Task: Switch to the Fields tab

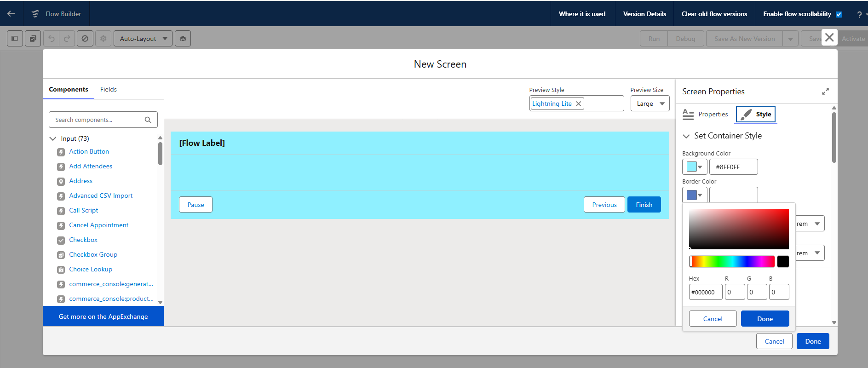Action: pos(108,89)
